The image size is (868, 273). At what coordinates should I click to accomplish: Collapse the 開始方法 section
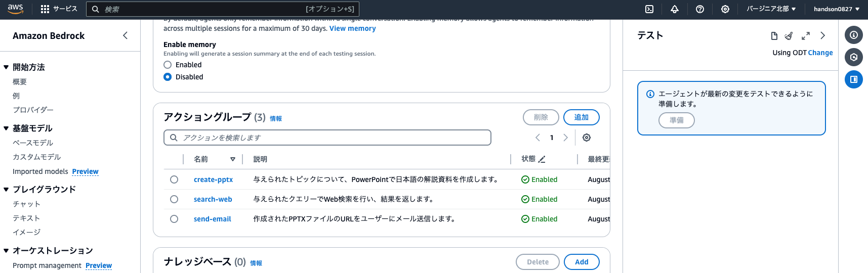click(x=6, y=67)
